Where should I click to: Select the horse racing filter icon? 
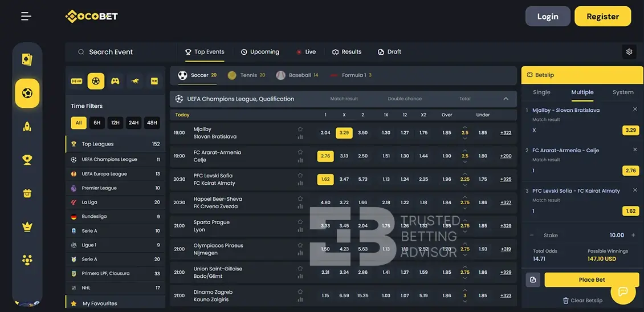coord(134,81)
